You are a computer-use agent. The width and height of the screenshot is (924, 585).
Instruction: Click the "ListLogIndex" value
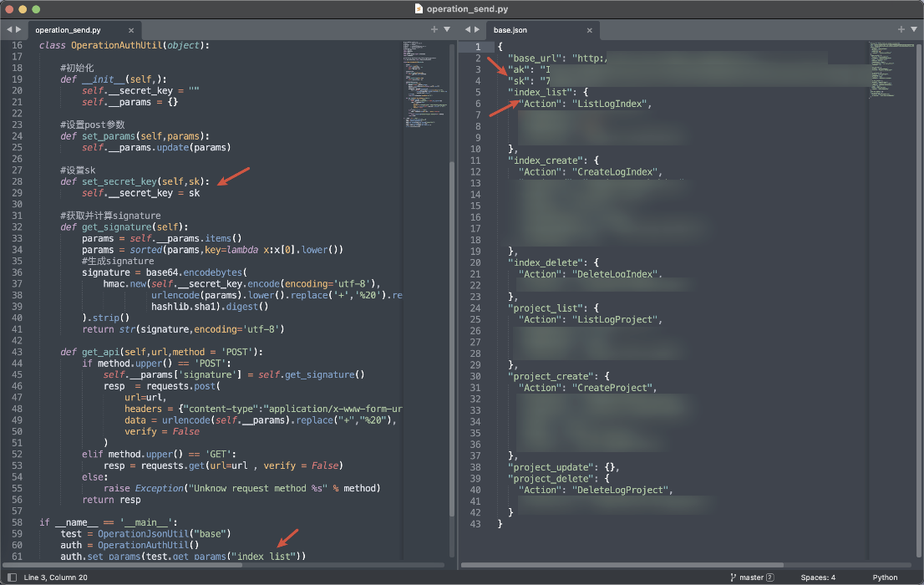click(609, 104)
